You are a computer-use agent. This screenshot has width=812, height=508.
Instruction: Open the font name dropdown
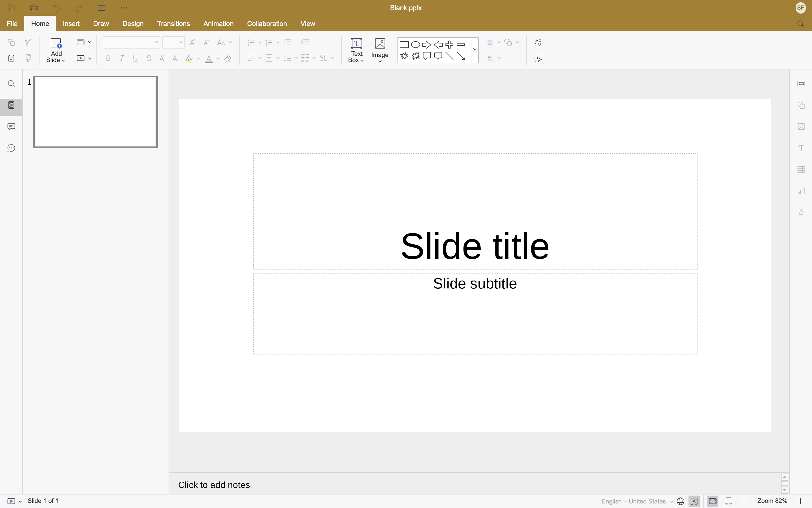pos(156,42)
